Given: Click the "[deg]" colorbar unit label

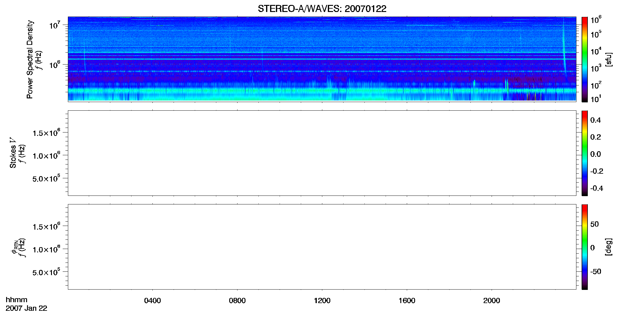Looking at the screenshot, I should click(x=608, y=247).
